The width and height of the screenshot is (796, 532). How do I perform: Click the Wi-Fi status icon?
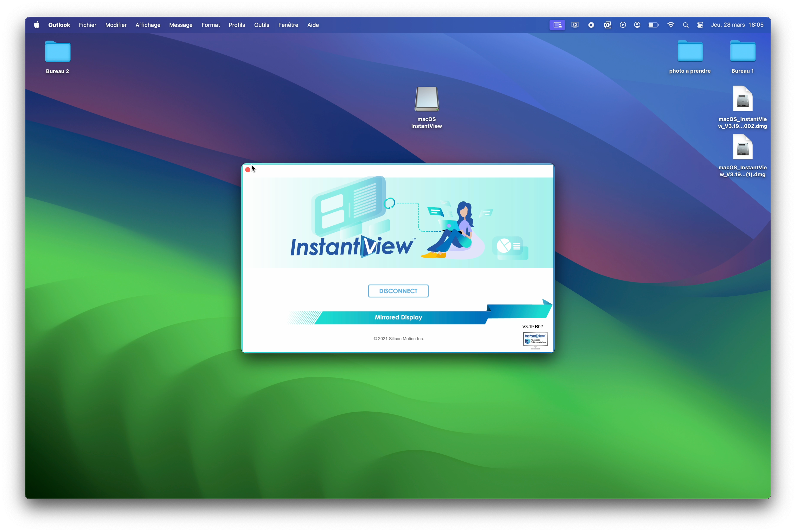[x=670, y=25]
